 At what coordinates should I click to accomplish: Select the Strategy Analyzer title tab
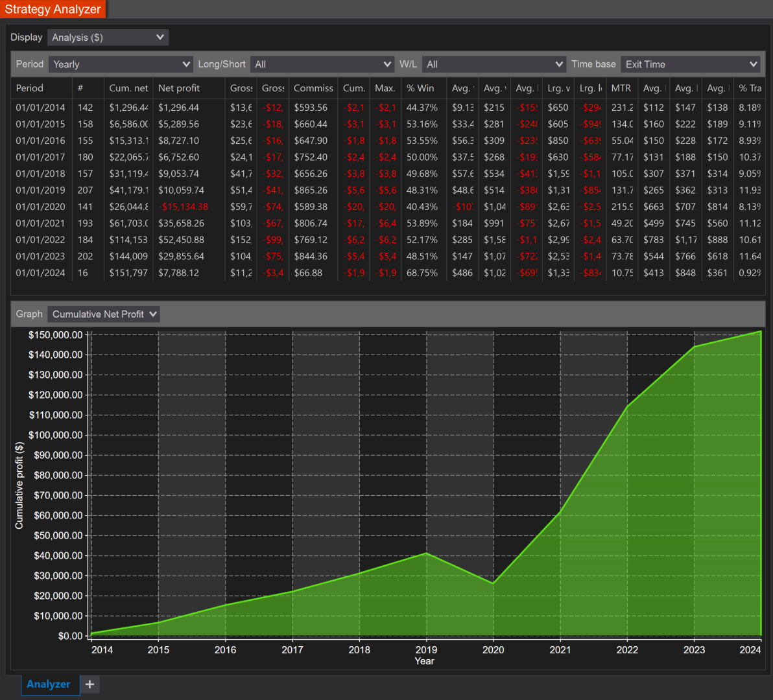click(x=53, y=9)
